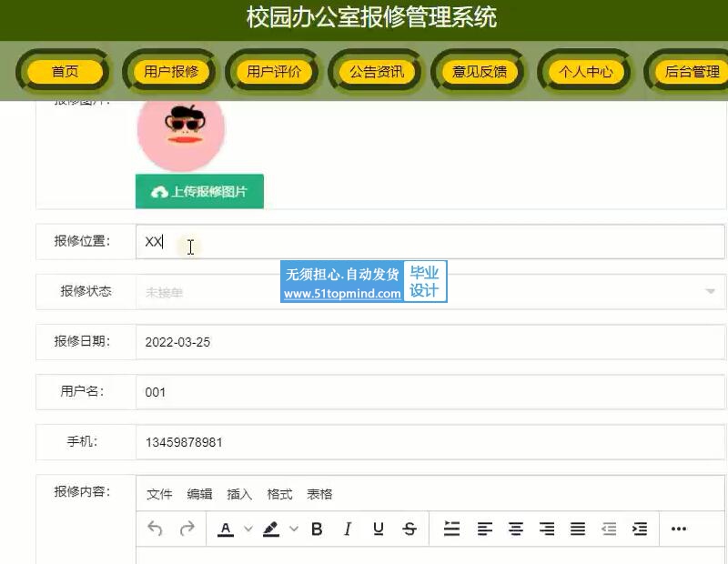Apply background highlight color
The width and height of the screenshot is (728, 564).
click(271, 529)
